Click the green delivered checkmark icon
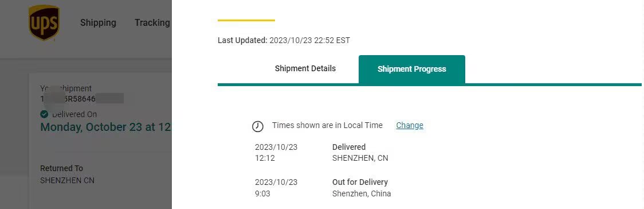The image size is (644, 209). click(44, 114)
